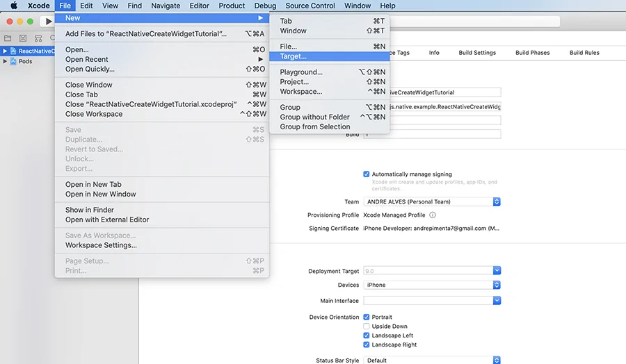Image resolution: width=626 pixels, height=364 pixels.
Task: Click Add Files to project menu item
Action: pyautogui.click(x=161, y=34)
